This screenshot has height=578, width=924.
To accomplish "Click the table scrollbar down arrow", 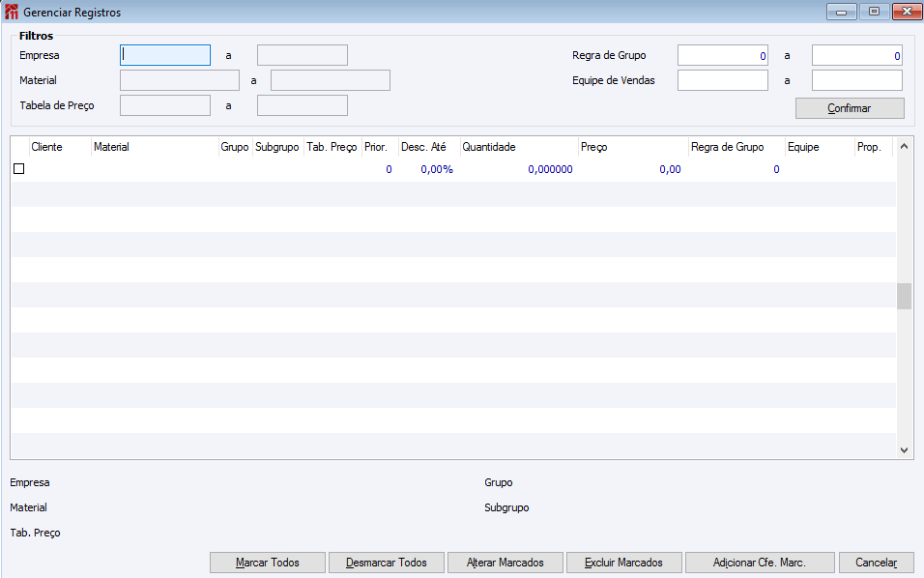I will point(904,450).
